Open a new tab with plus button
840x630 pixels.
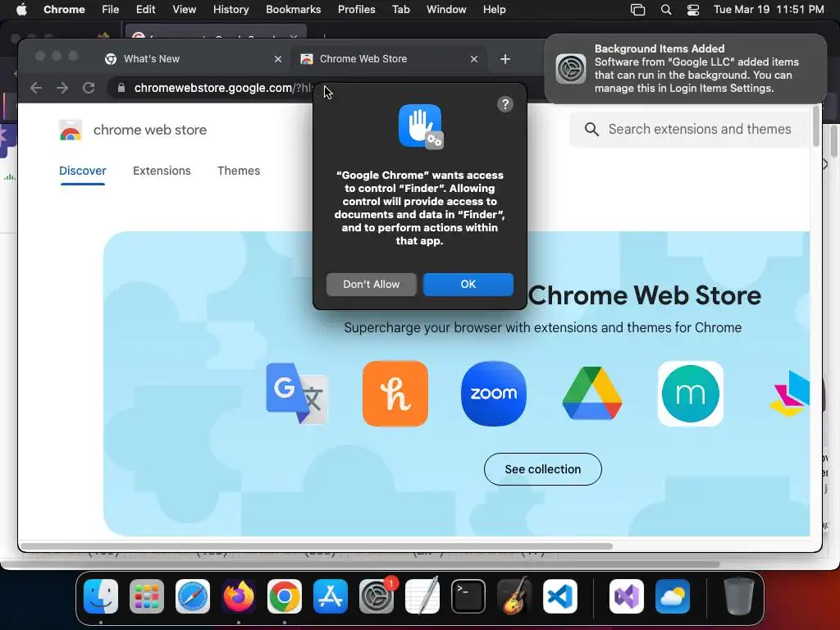click(x=504, y=59)
